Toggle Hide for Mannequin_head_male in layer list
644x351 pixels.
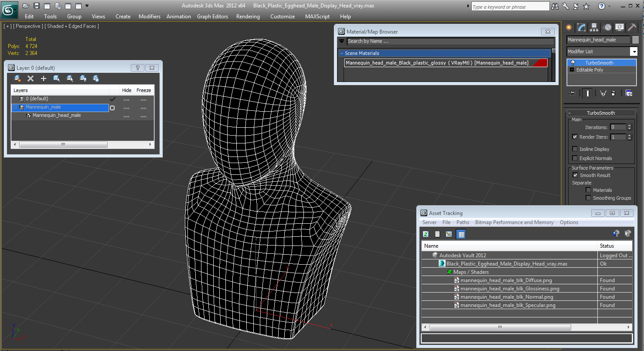point(126,116)
